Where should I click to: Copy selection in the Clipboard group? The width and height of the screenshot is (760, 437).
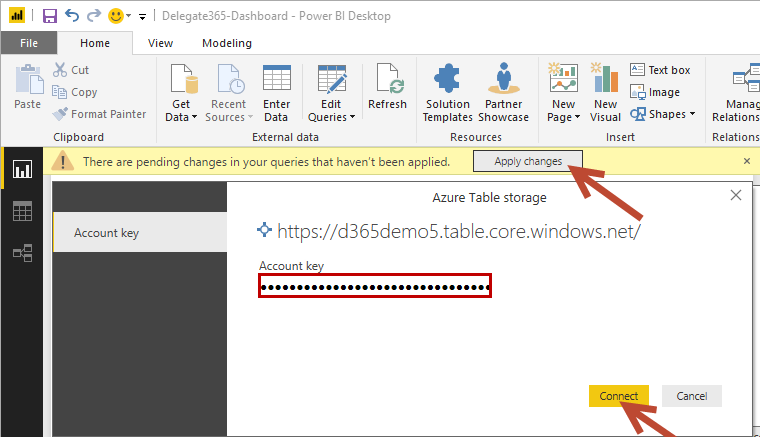coord(75,92)
